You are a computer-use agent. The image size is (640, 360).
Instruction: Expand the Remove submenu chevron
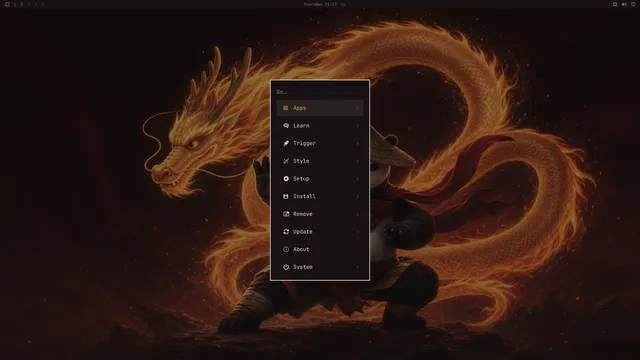pos(358,214)
